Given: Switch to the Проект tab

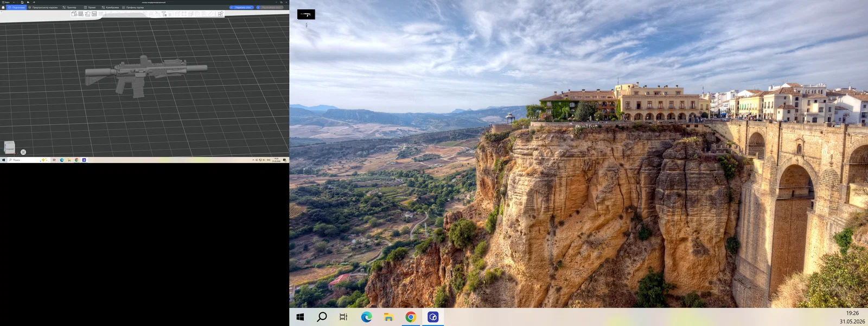Looking at the screenshot, I should (90, 8).
